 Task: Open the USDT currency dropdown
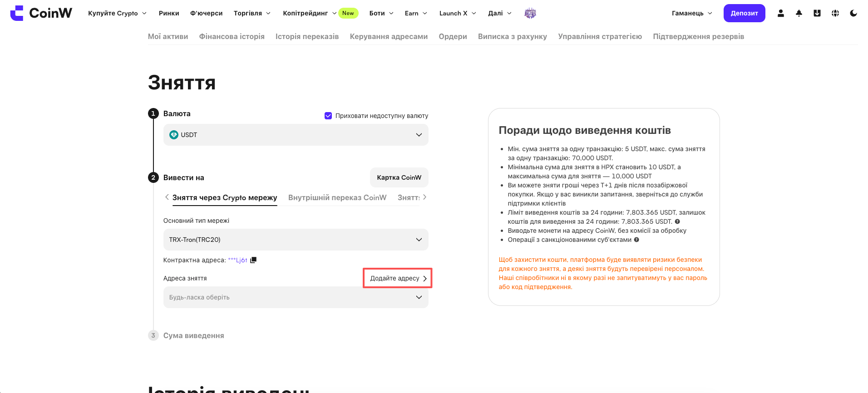(296, 135)
